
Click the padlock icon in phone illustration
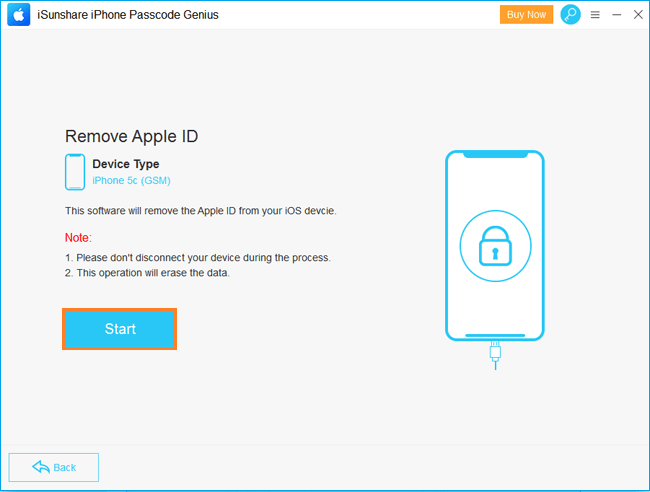coord(495,246)
